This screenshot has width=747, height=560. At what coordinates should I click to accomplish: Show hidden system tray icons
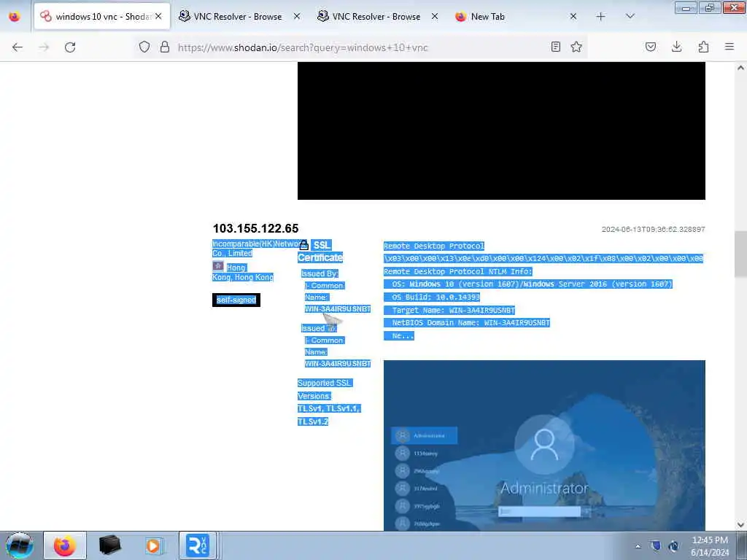coord(638,546)
